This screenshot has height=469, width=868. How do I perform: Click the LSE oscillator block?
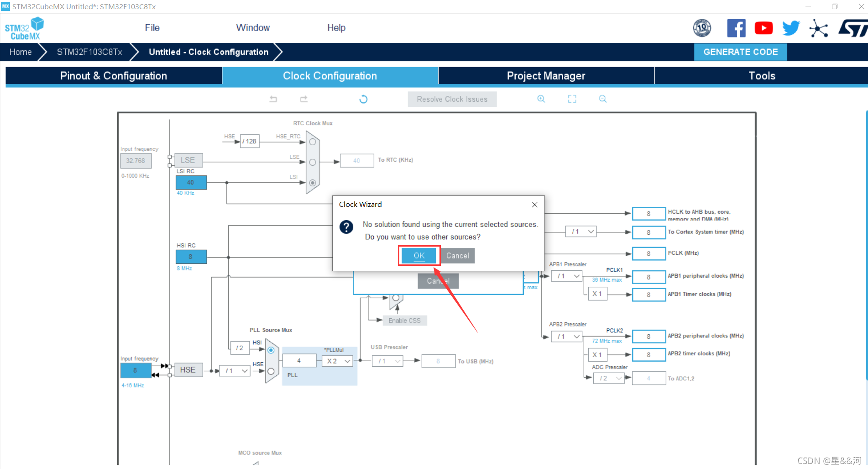pyautogui.click(x=188, y=160)
